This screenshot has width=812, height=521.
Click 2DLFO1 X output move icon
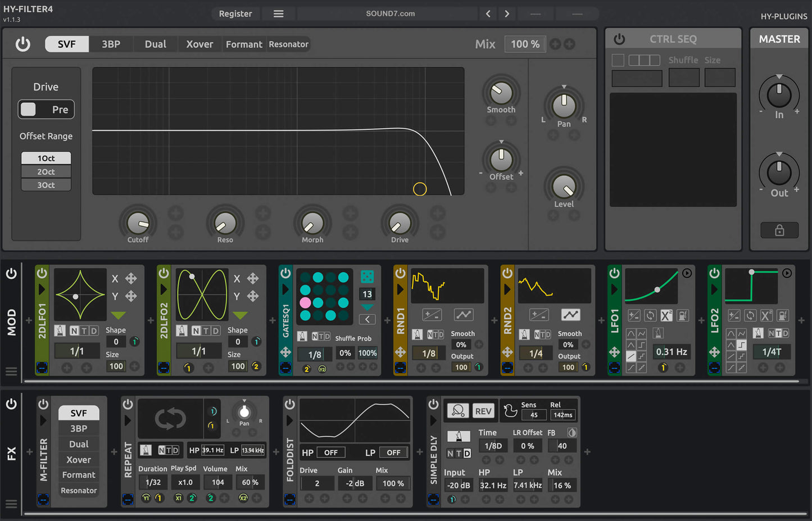[131, 278]
